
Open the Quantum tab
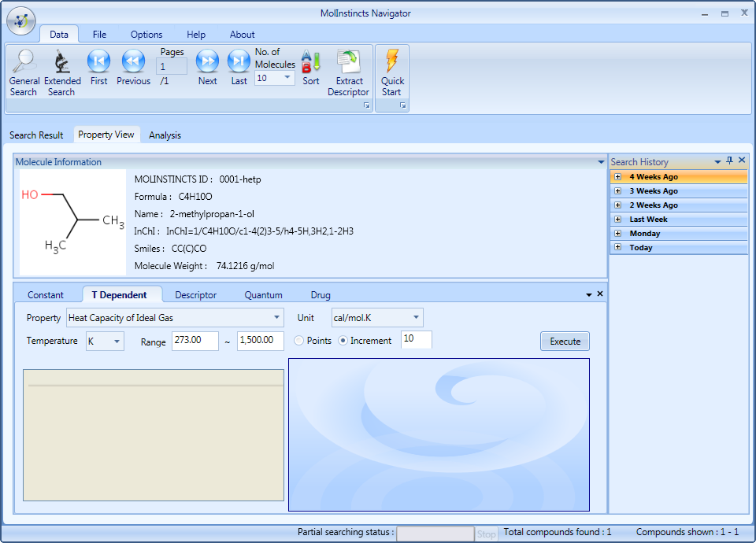[263, 295]
